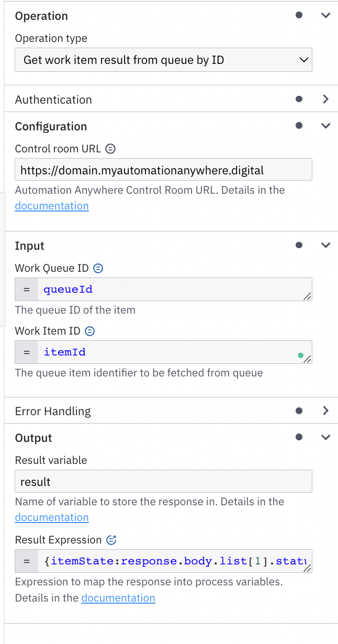Open documentation link under Result variable
This screenshot has height=644, width=338.
52,517
